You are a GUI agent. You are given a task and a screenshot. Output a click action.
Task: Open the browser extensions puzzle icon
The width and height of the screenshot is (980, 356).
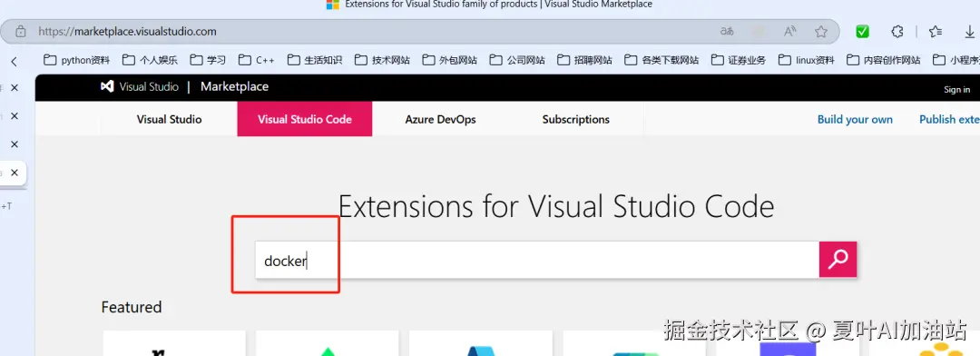click(x=897, y=31)
